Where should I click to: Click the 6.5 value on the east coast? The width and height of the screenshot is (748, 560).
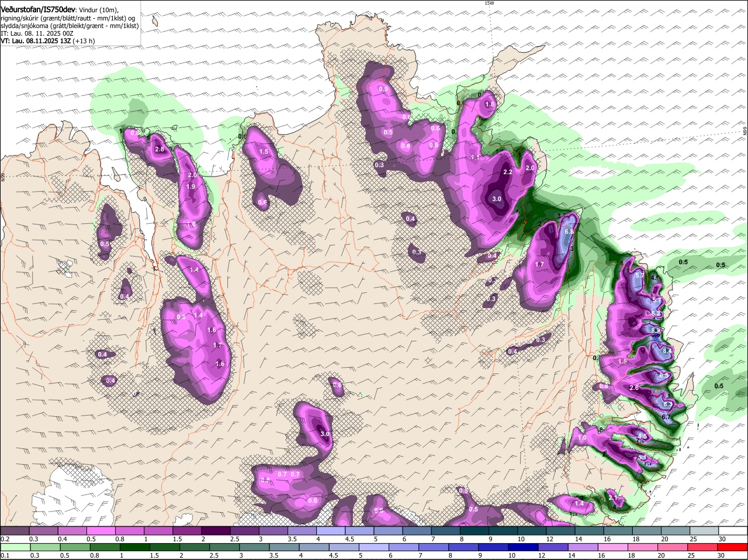pos(664,375)
